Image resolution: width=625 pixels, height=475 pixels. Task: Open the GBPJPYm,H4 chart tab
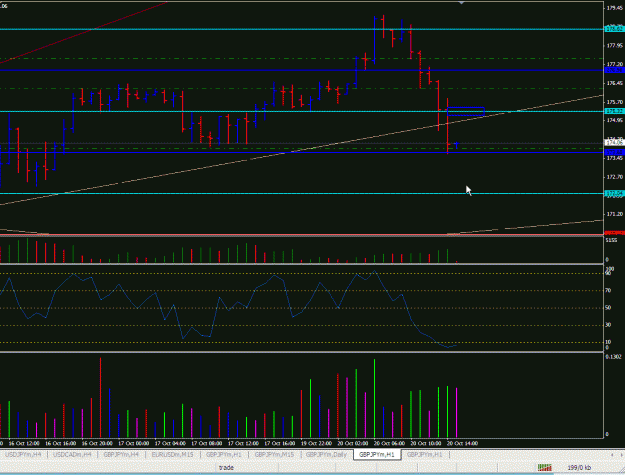pos(121,455)
